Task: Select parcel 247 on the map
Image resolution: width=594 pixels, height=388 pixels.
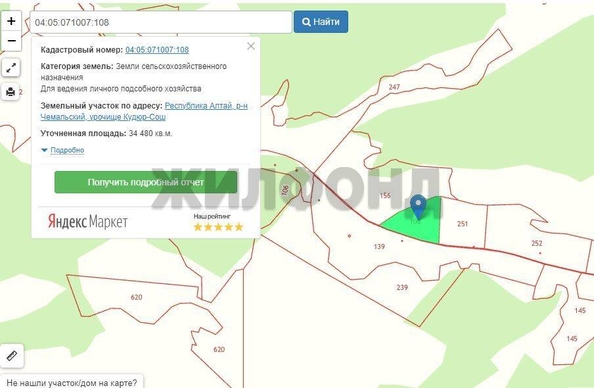Action: (394, 87)
